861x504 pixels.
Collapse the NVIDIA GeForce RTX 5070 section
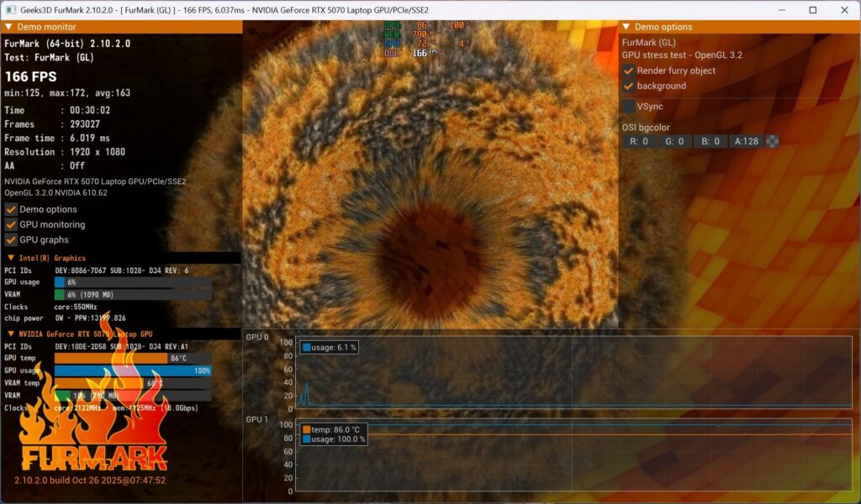click(11, 333)
